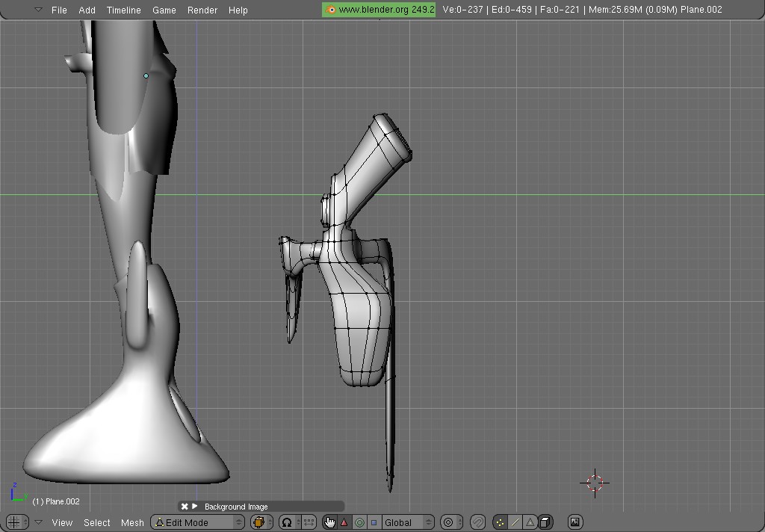Switch to edge select mode
This screenshot has height=532, width=765.
[515, 522]
